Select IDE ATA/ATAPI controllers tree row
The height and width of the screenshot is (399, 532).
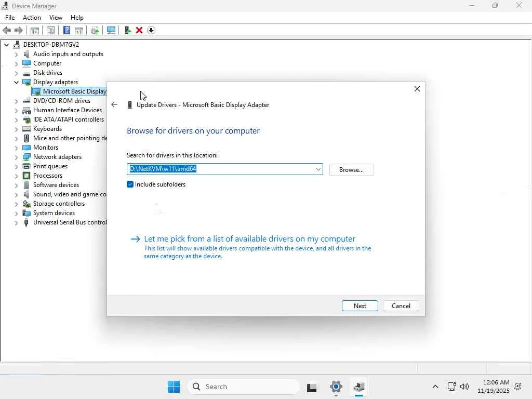pos(68,119)
